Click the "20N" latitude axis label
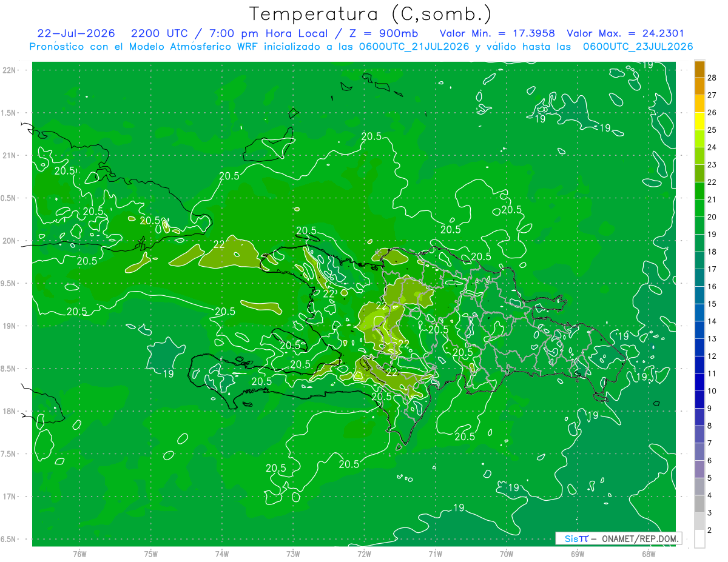 pos(10,241)
